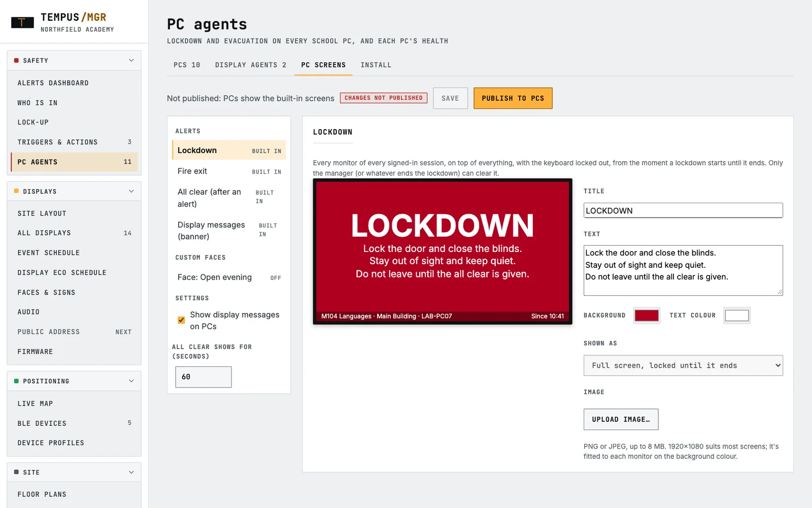
Task: Open Lock-Up in sidebar
Action: point(74,122)
